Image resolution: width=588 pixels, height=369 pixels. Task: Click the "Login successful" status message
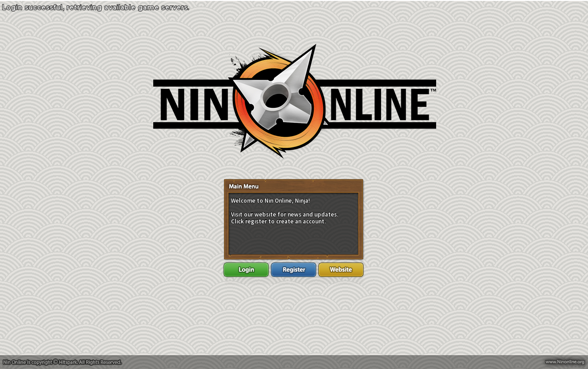pyautogui.click(x=95, y=7)
